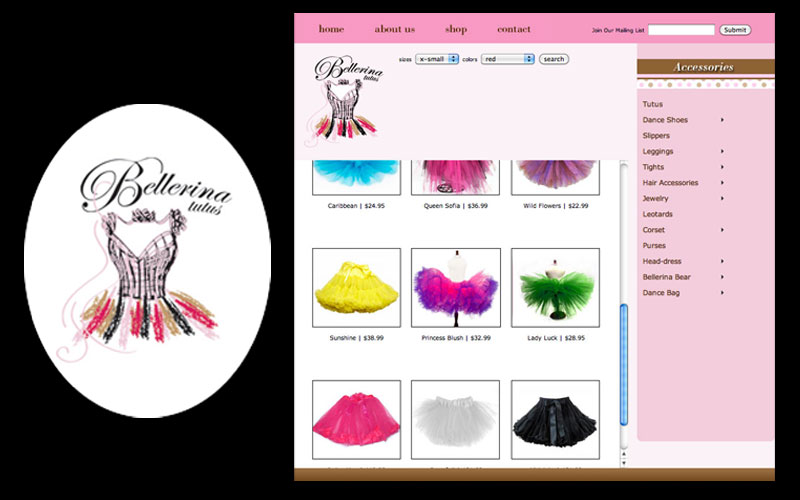Screen dimensions: 800x500
Task: Expand the Dance Shoes submenu arrow
Action: pyautogui.click(x=722, y=120)
